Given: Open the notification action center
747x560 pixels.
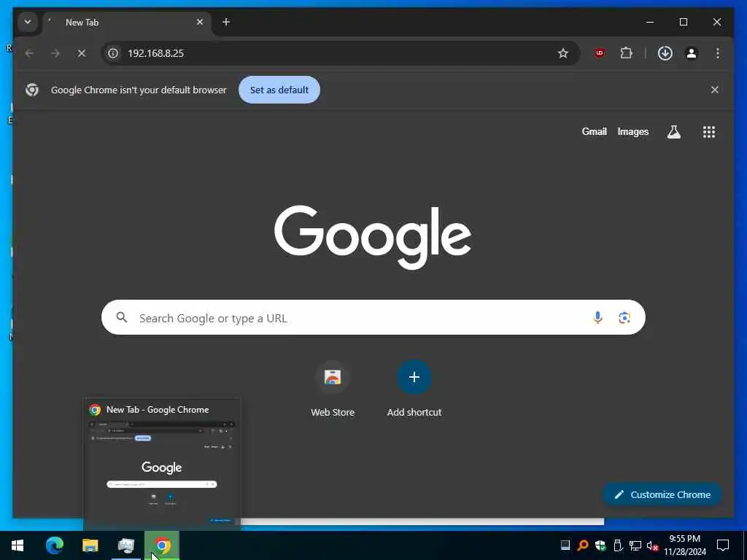Looking at the screenshot, I should [x=723, y=545].
